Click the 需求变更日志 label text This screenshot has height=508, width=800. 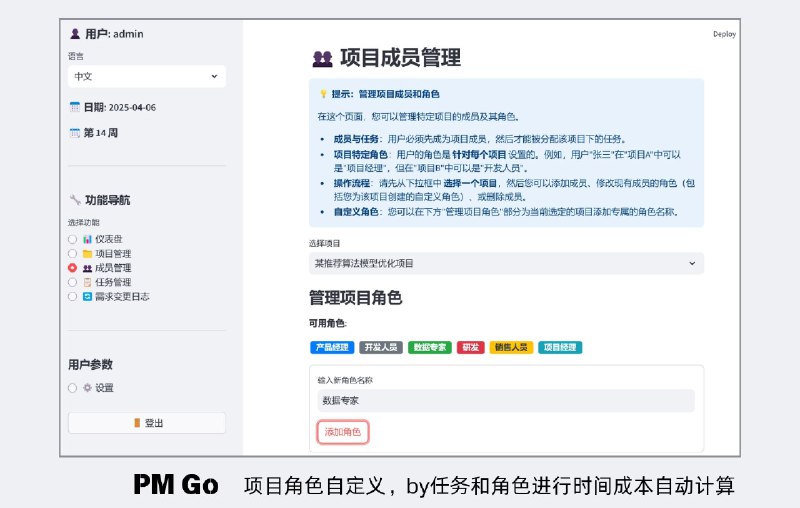[x=122, y=296]
